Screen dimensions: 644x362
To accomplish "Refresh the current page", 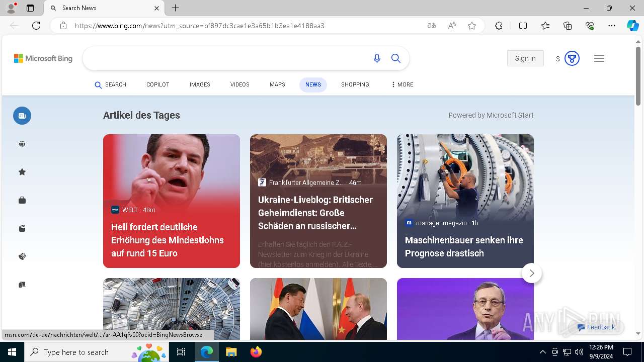I will (36, 26).
